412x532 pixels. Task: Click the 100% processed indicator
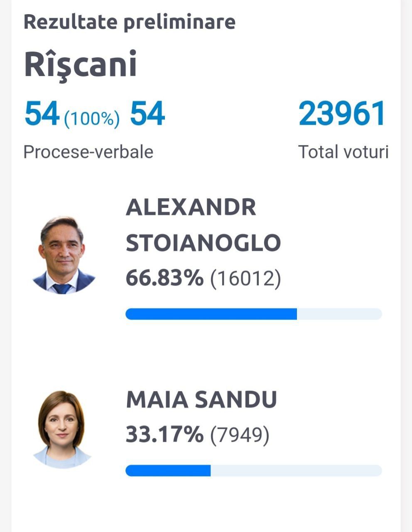pyautogui.click(x=92, y=119)
